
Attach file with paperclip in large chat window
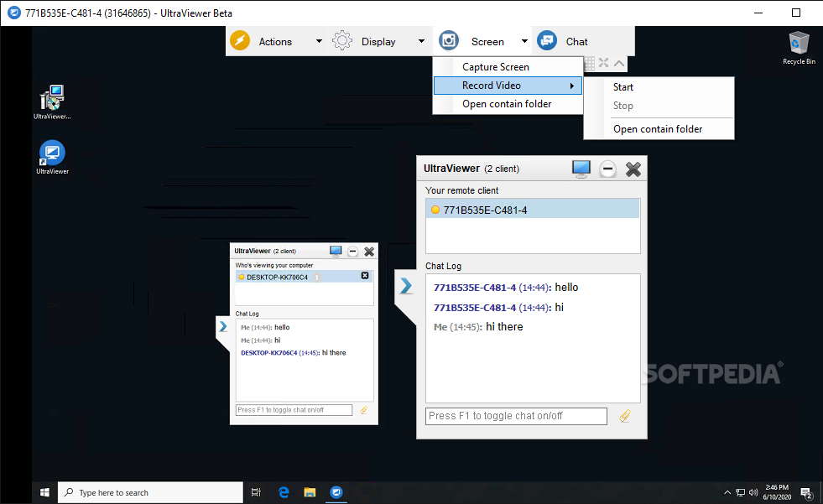pos(625,416)
